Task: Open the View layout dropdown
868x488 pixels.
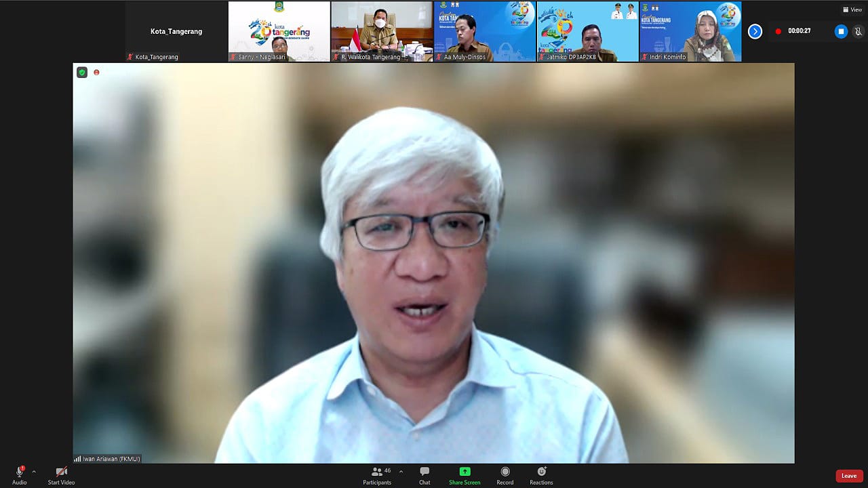Action: [x=852, y=9]
